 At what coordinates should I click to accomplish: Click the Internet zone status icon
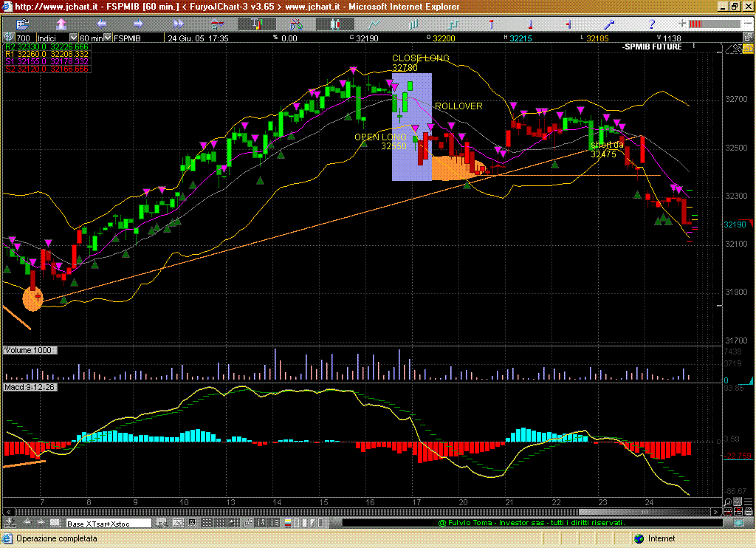pyautogui.click(x=639, y=539)
